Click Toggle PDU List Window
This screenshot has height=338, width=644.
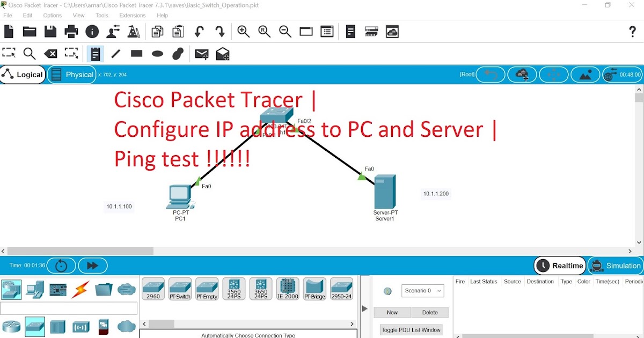411,329
